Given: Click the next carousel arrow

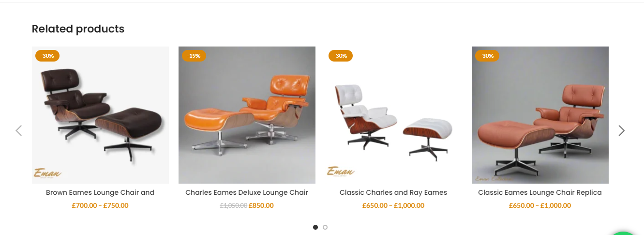Looking at the screenshot, I should click(622, 130).
